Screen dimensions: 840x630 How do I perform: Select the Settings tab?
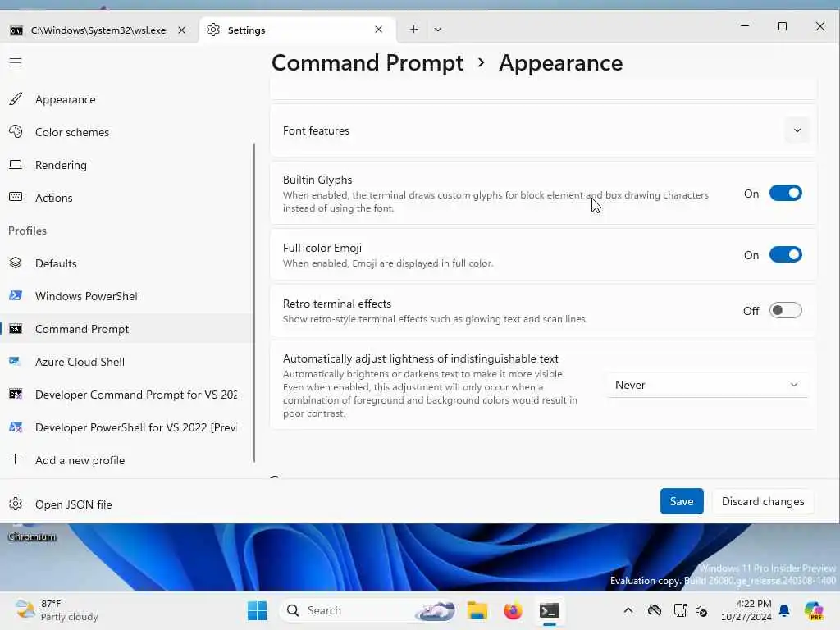[x=297, y=30]
